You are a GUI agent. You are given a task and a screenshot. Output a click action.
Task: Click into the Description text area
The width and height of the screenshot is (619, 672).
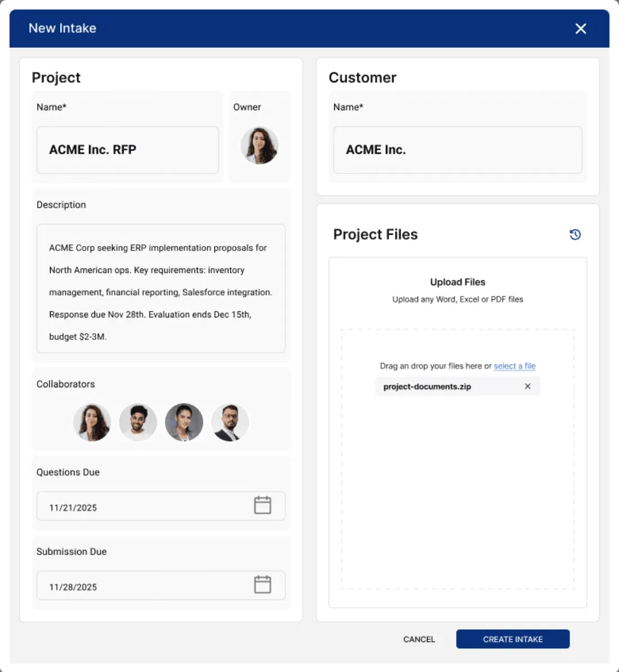pos(161,288)
